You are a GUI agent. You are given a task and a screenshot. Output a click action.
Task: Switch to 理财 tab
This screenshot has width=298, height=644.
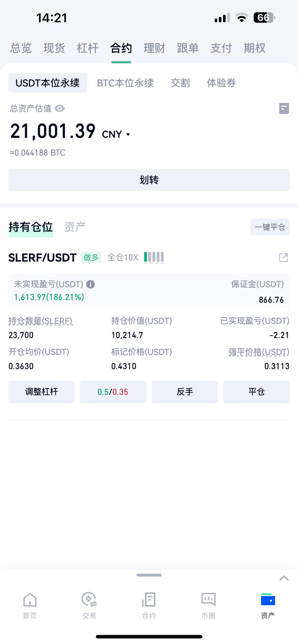coord(154,48)
